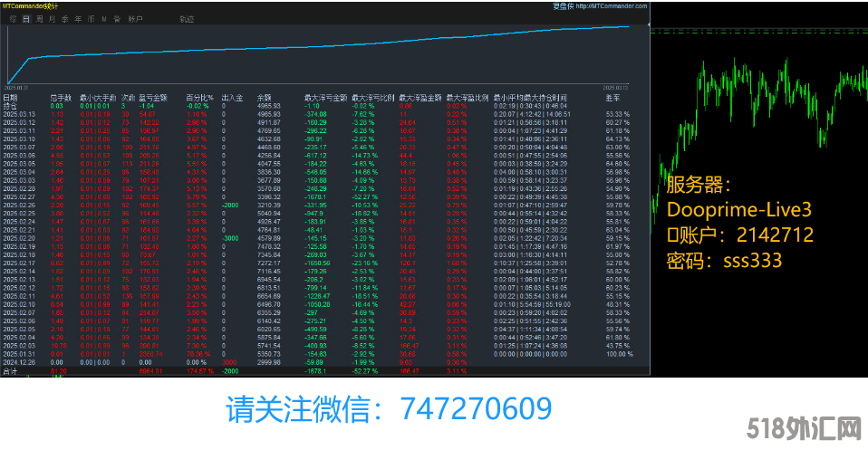Select the 2025.03.07 date row
This screenshot has width=868, height=450.
tap(325, 148)
